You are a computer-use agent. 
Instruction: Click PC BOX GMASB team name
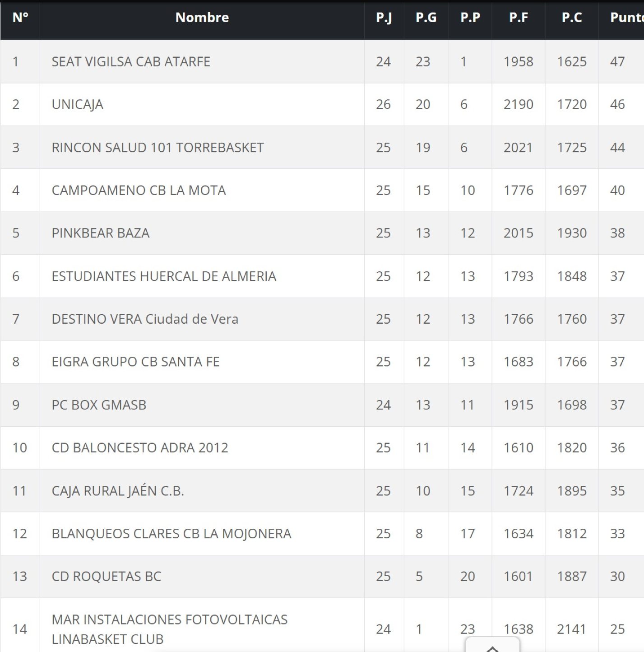[x=99, y=405]
